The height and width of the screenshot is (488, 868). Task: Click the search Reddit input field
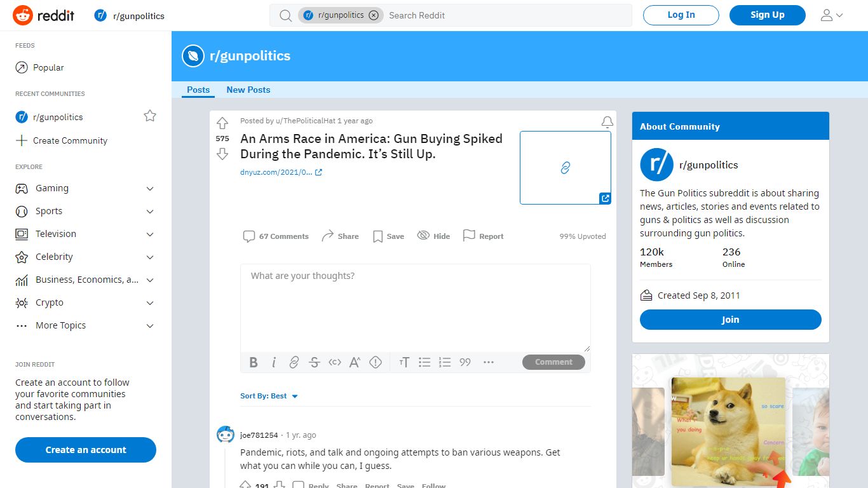507,15
